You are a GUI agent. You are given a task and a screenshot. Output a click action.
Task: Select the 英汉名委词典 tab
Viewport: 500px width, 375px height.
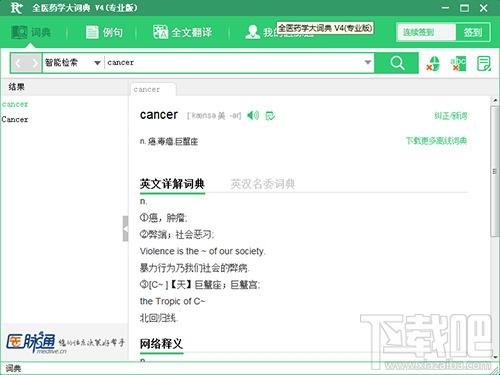tap(263, 184)
